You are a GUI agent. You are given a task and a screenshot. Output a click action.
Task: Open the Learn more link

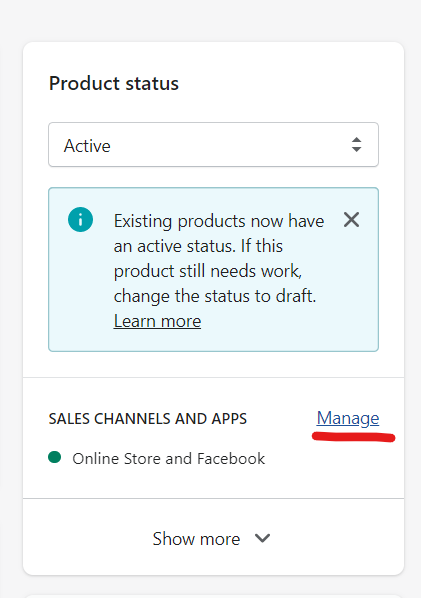(157, 321)
